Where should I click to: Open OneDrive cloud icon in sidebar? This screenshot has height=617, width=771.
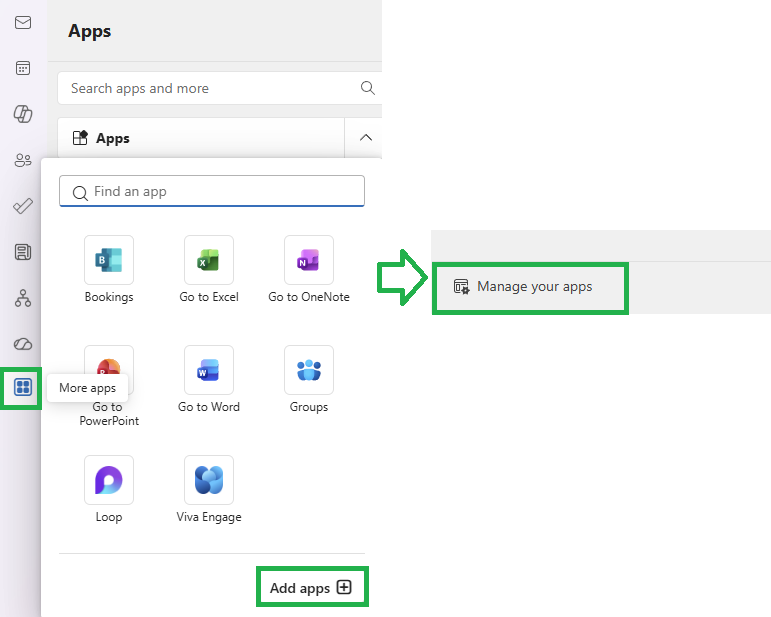pyautogui.click(x=23, y=344)
